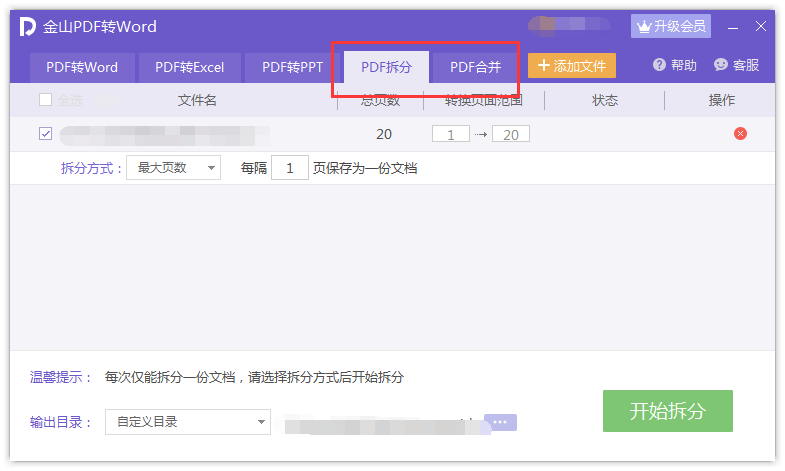Viewport: 785px width, 471px height.
Task: Click the blurred user account name in title bar
Action: click(570, 25)
